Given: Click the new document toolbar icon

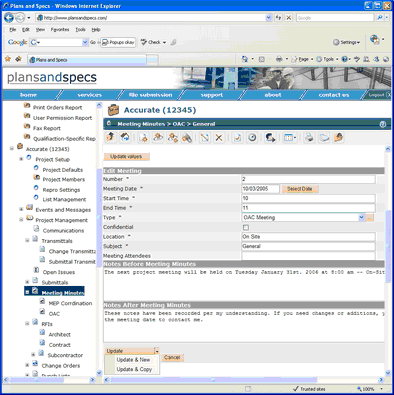Looking at the screenshot, I should (x=143, y=137).
